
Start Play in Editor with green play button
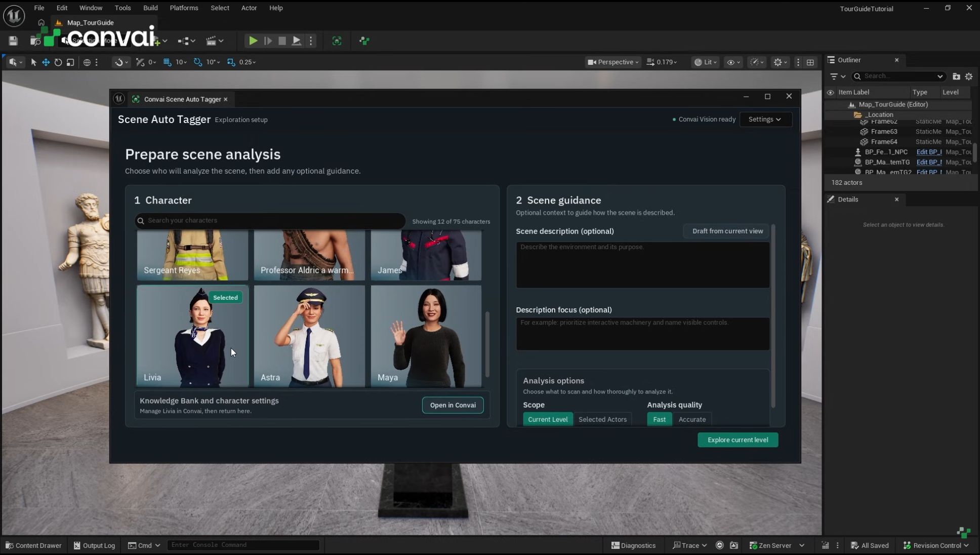click(253, 41)
